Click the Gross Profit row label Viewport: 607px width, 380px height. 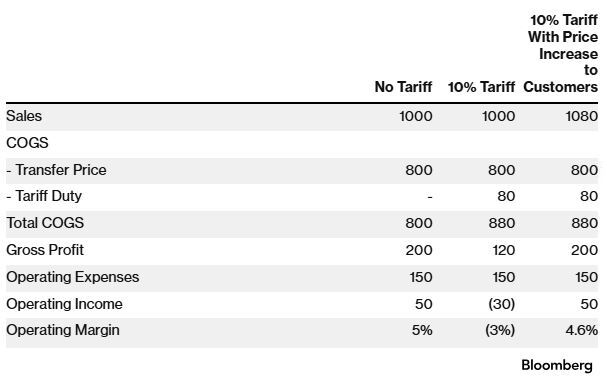coord(45,250)
